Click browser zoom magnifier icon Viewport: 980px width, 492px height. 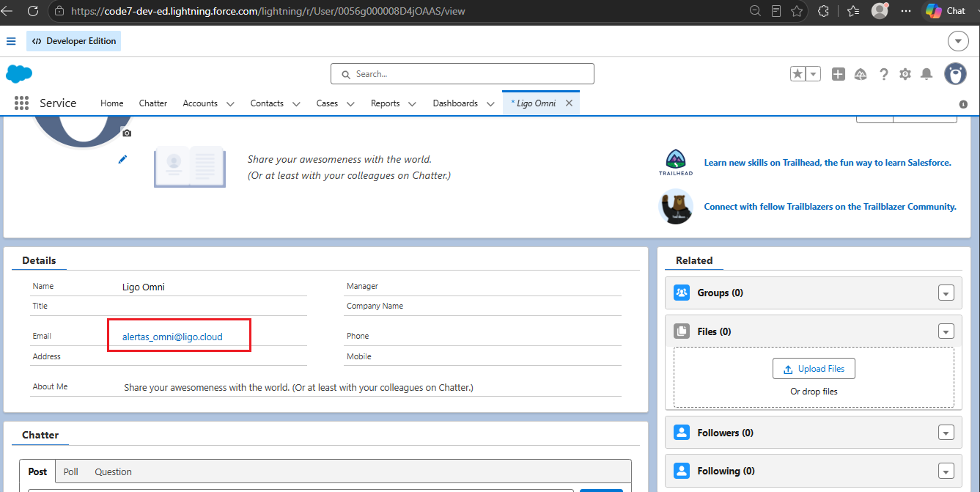coord(755,11)
